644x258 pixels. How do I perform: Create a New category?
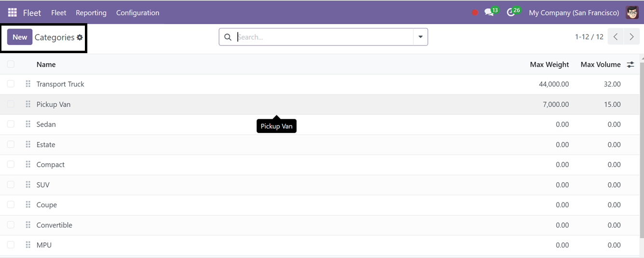20,37
